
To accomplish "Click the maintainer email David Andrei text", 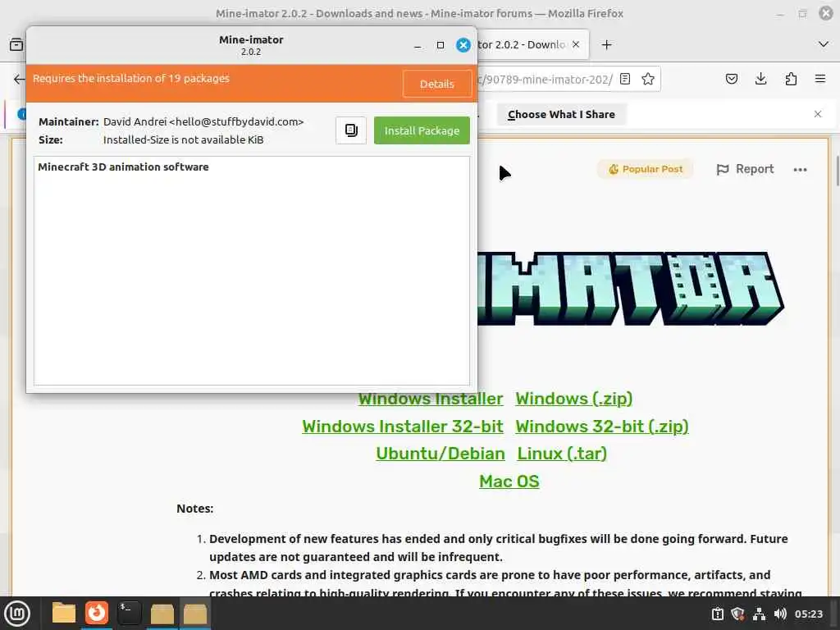I will (203, 121).
